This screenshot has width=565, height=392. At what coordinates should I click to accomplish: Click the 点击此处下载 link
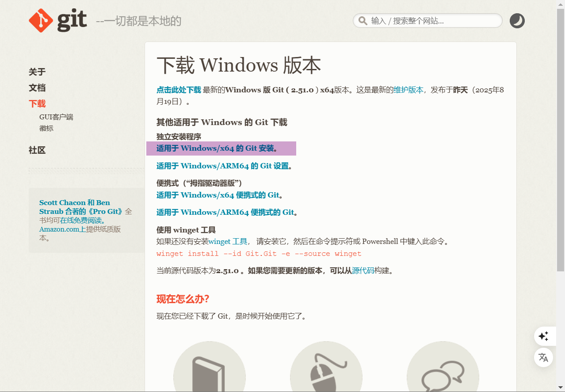[x=179, y=90]
